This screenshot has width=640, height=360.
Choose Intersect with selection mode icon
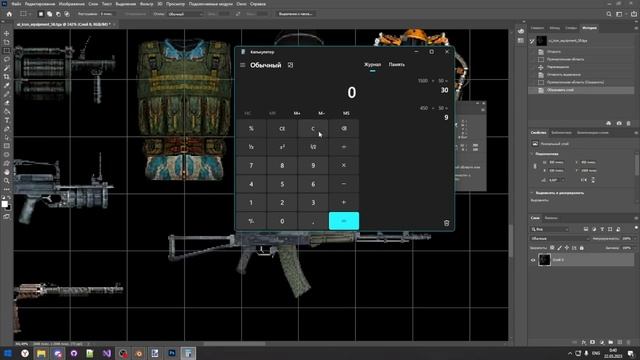coord(67,14)
